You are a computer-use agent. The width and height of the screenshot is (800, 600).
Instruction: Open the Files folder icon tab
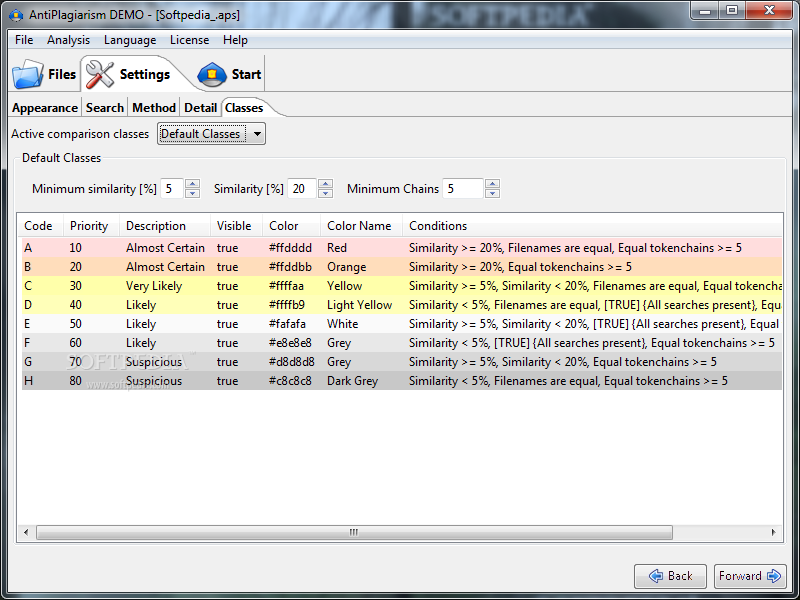tap(44, 74)
